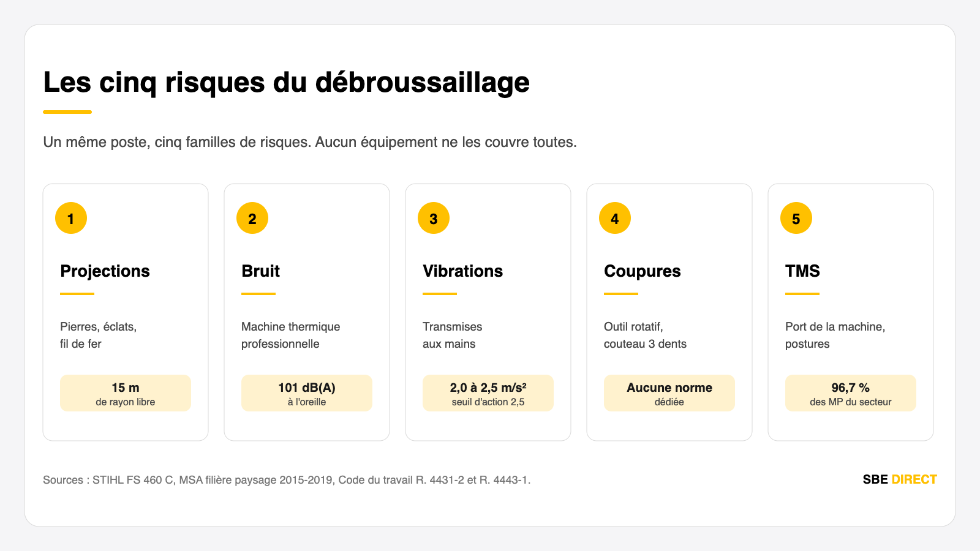Viewport: 980px width, 551px height.
Task: Click the main title 'Les cinq risques du débroussaillage'
Action: 286,83
